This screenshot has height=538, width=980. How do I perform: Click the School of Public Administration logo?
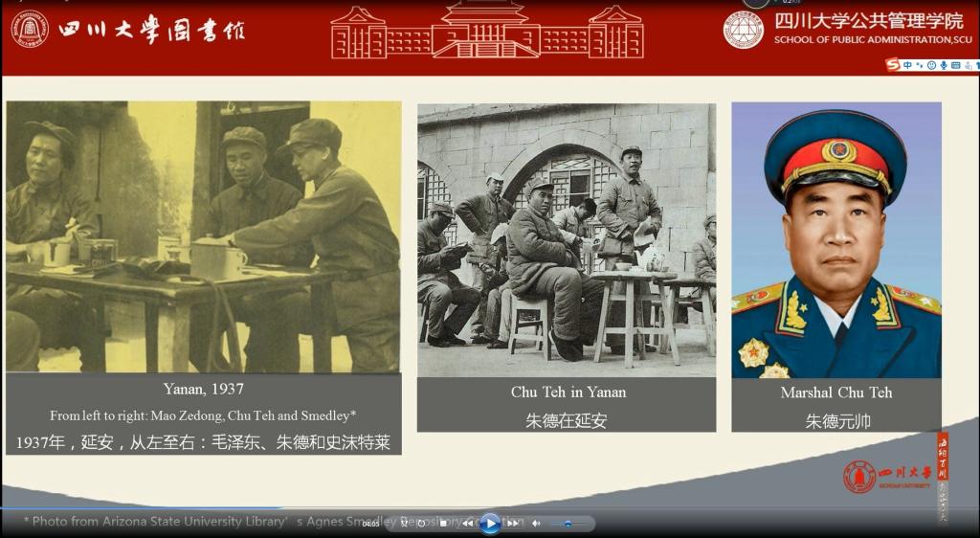pyautogui.click(x=744, y=30)
